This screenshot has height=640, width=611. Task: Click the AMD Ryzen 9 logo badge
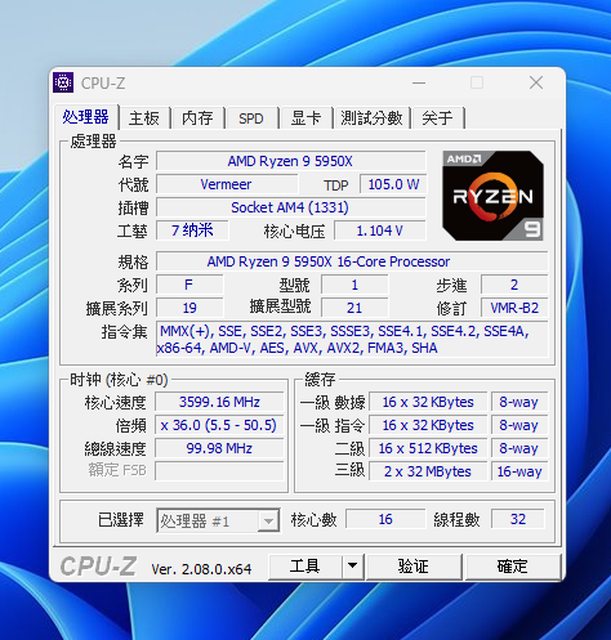tap(493, 196)
